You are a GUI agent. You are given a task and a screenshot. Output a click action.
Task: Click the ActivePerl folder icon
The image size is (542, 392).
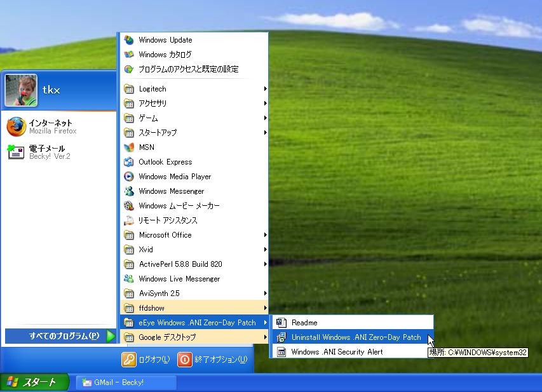pos(129,264)
